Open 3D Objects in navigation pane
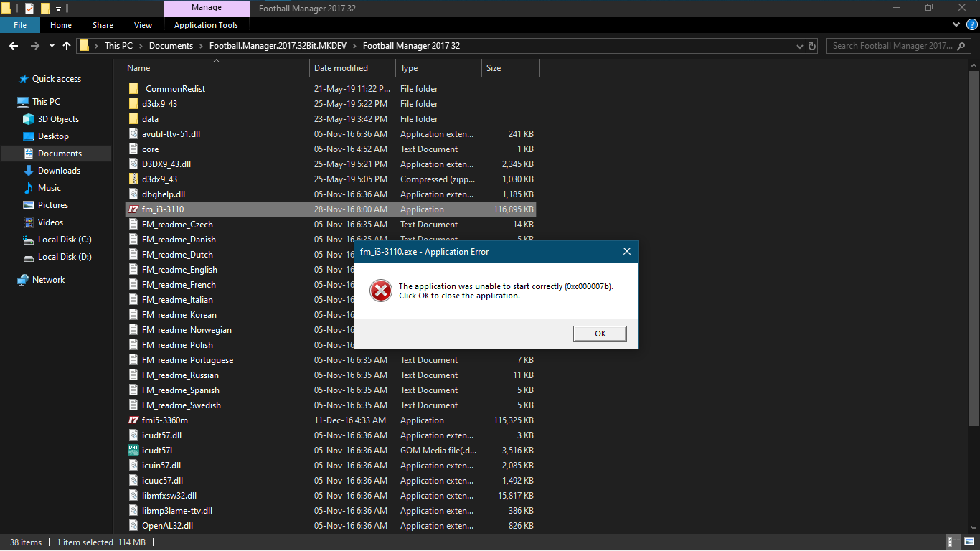 point(58,119)
